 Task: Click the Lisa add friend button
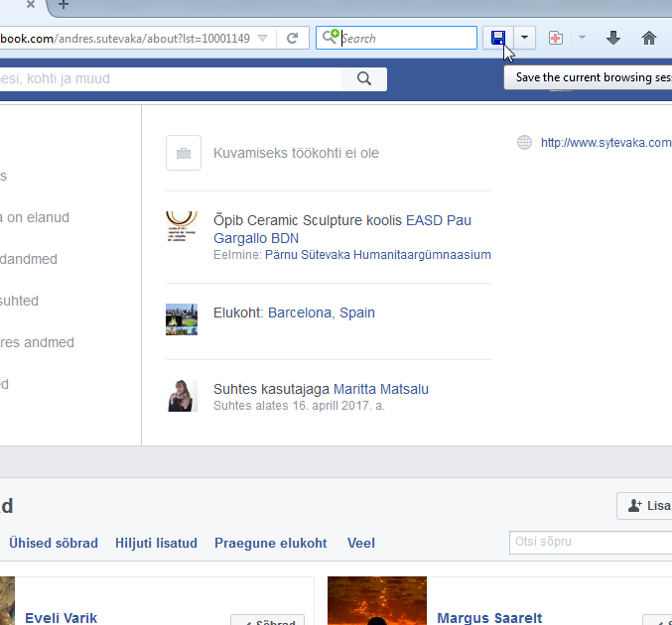(x=644, y=506)
